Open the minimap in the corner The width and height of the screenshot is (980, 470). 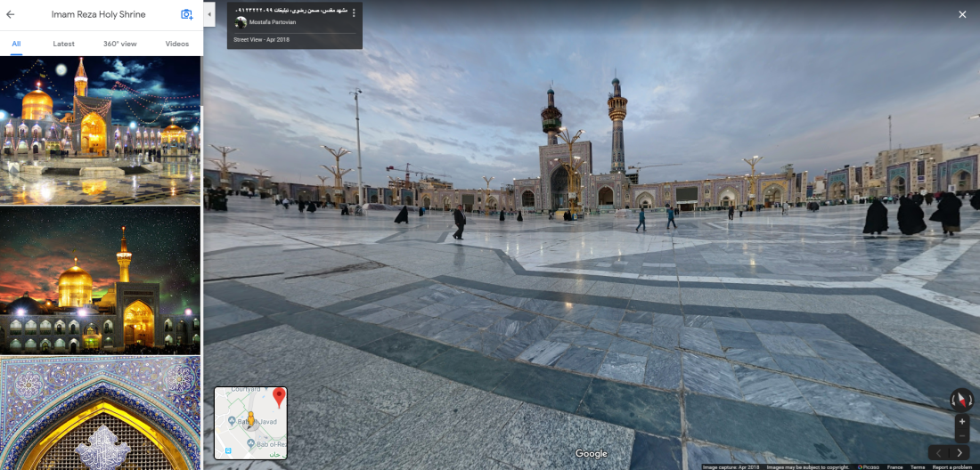point(250,423)
